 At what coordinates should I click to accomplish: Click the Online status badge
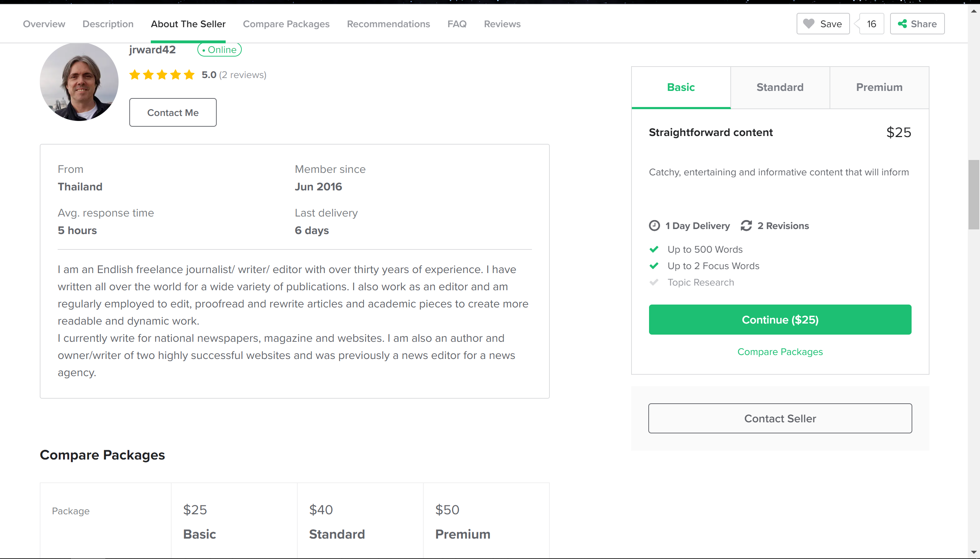pyautogui.click(x=219, y=49)
